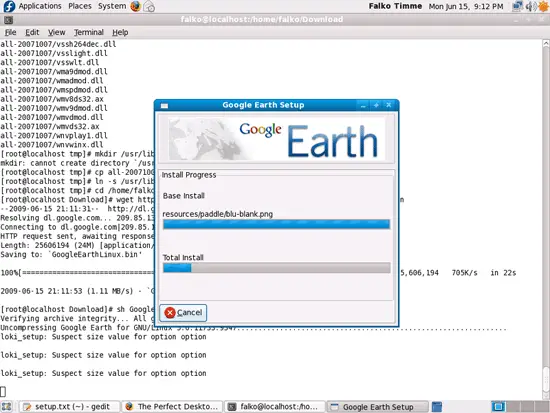Screen dimensions: 550x413
Task: Click '705K/s' download speed in terminal
Action: pyautogui.click(x=464, y=273)
